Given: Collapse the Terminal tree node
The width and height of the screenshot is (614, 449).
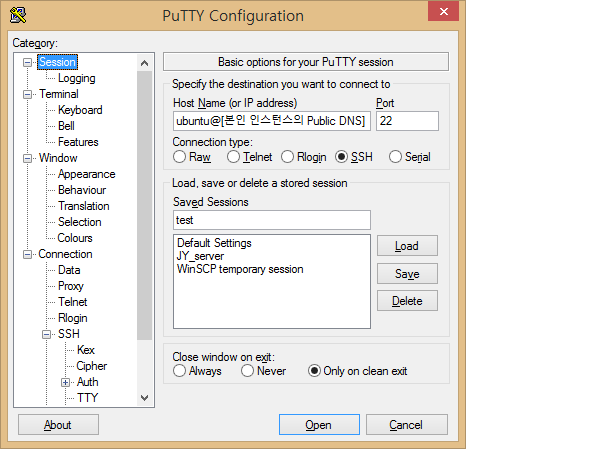Looking at the screenshot, I should (27, 94).
